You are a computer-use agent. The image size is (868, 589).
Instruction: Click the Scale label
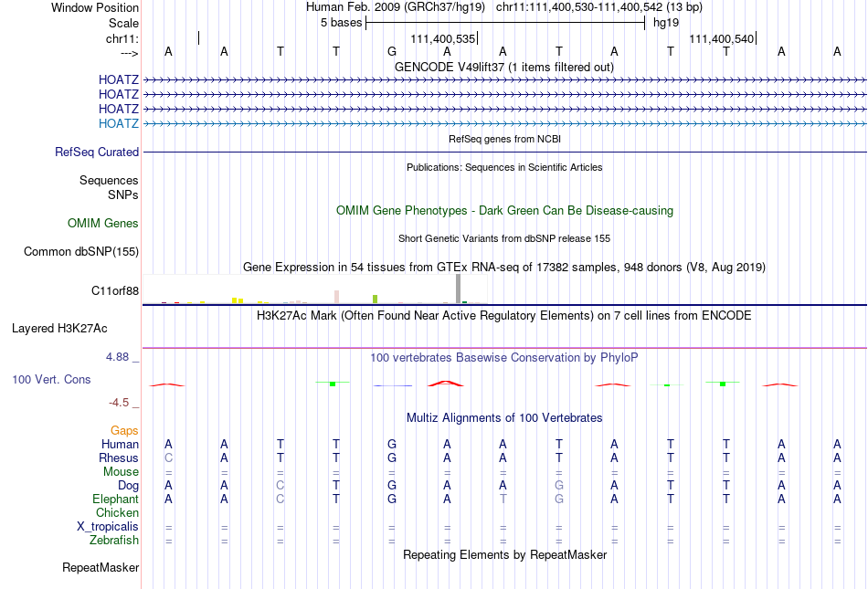(124, 23)
